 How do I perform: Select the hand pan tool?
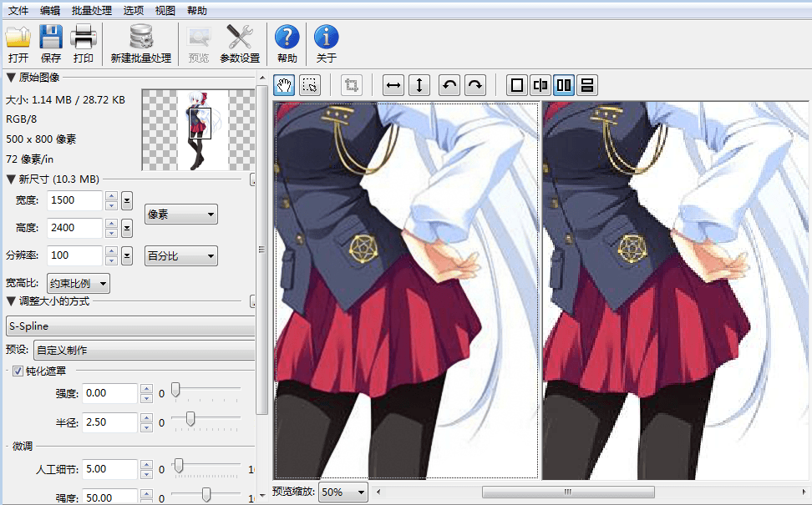coord(284,85)
